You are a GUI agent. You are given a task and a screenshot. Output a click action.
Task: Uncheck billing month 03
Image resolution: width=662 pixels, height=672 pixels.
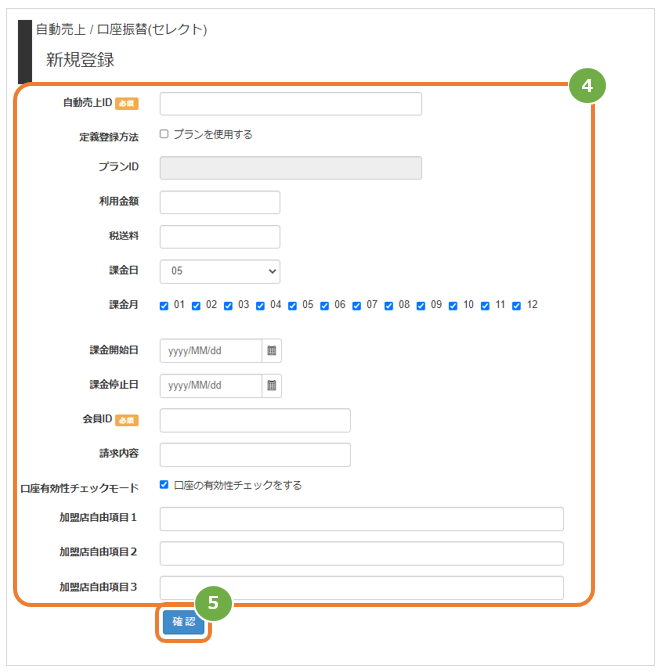tap(228, 306)
